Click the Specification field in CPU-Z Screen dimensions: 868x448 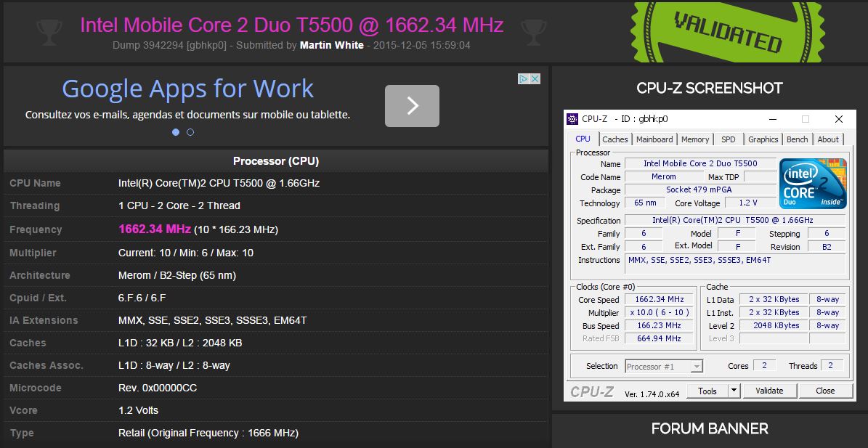pos(735,220)
